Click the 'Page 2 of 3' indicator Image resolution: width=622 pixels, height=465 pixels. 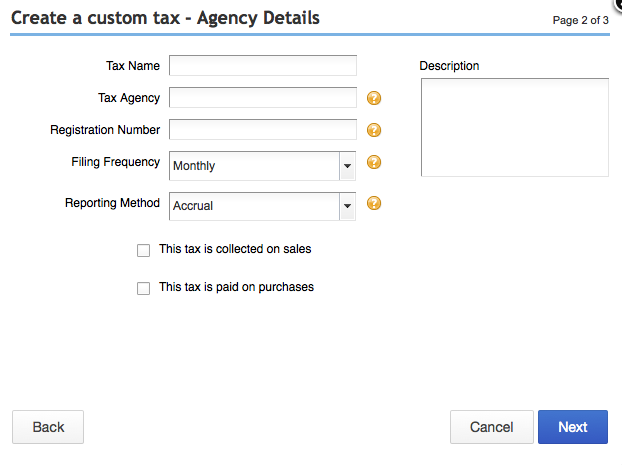click(580, 20)
